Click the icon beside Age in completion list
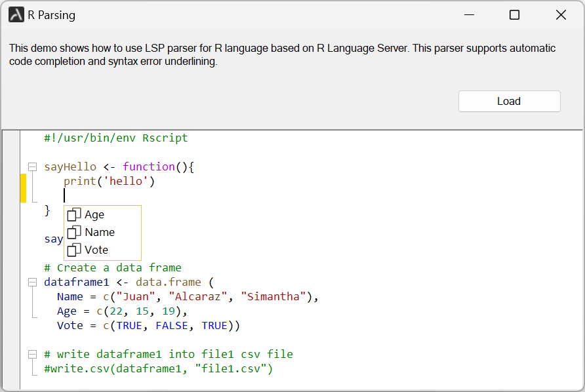Viewport: 585px width, 392px height. point(74,215)
